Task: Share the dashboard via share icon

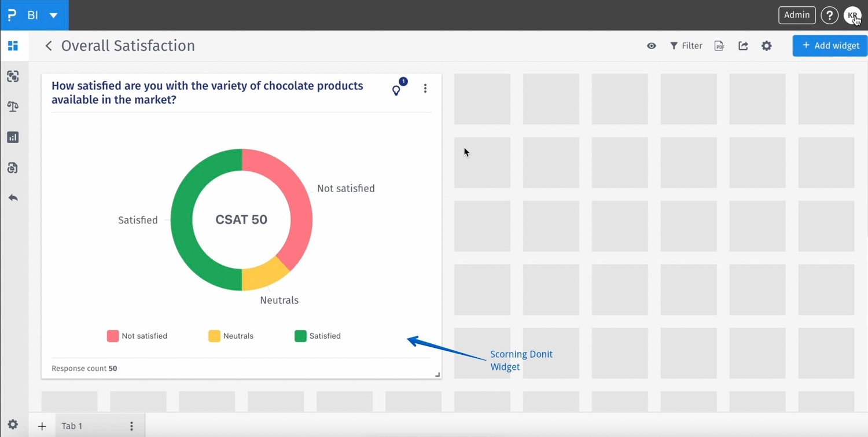Action: [743, 46]
